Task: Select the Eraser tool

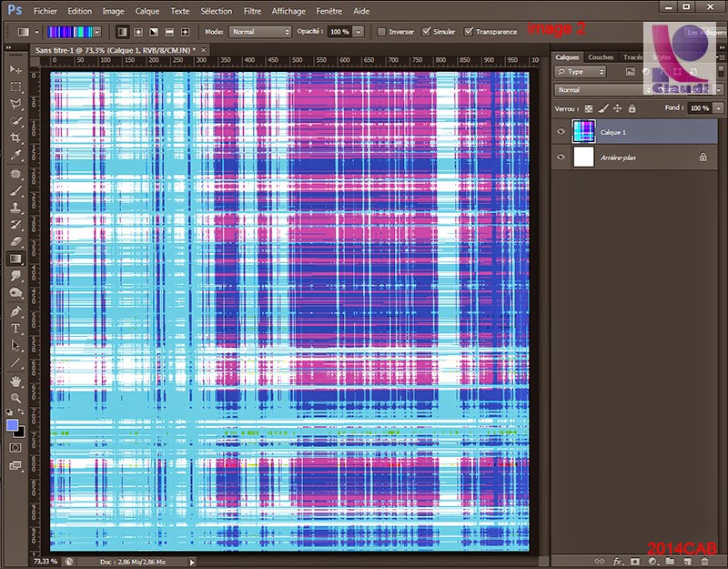Action: point(15,241)
